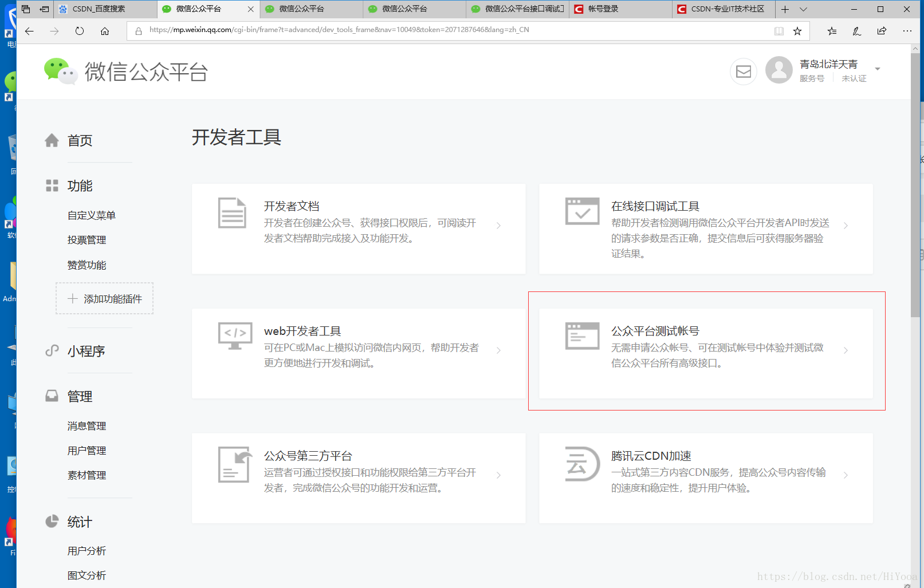The height and width of the screenshot is (588, 924).
Task: Click the WeChat logo icon
Action: [60, 72]
